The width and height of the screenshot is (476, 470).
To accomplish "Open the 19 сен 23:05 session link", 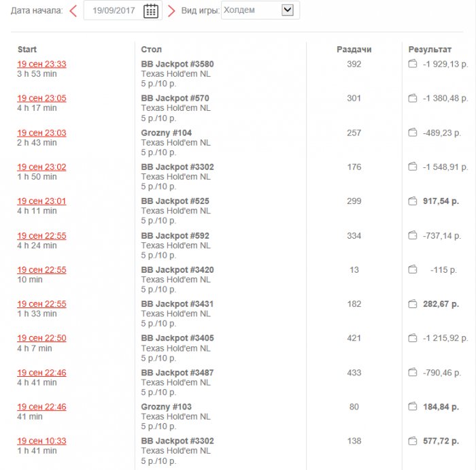I will [x=41, y=99].
